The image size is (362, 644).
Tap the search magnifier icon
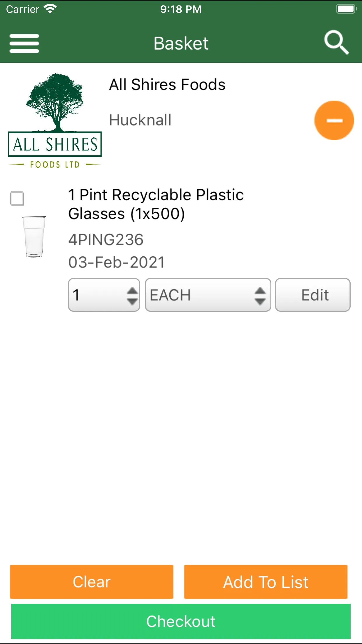click(x=337, y=43)
